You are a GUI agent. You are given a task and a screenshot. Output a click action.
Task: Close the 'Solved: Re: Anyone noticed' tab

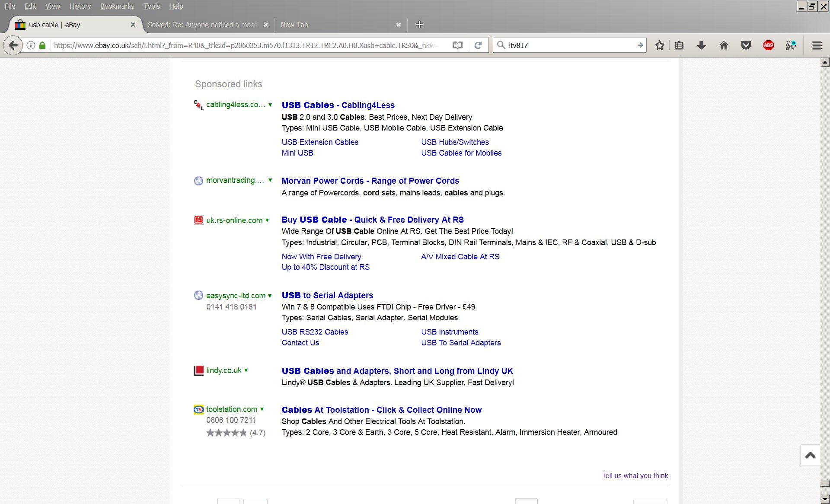(265, 25)
